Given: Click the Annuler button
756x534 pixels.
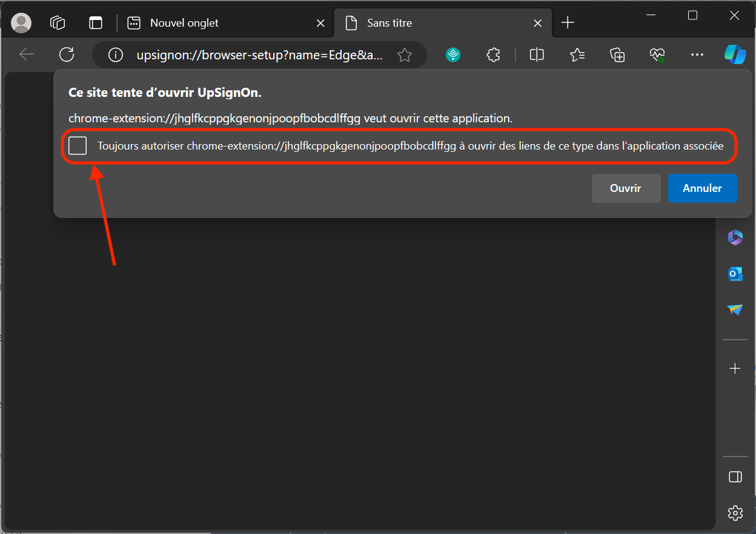Looking at the screenshot, I should (x=702, y=188).
